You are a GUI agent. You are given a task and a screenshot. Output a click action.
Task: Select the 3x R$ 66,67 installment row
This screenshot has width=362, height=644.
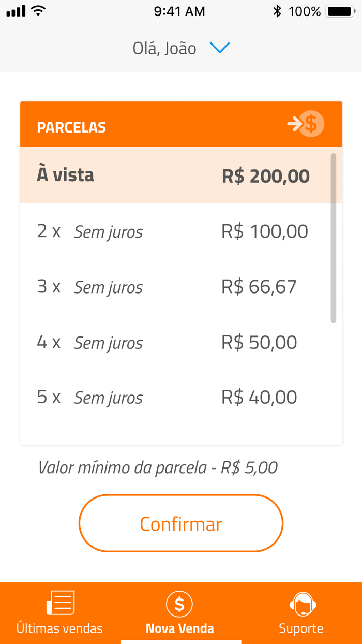181,287
